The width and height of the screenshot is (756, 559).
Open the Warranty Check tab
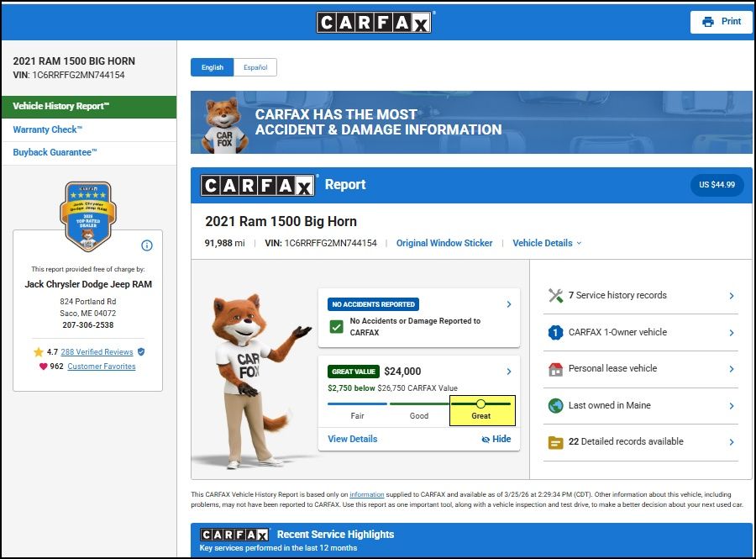coord(48,129)
